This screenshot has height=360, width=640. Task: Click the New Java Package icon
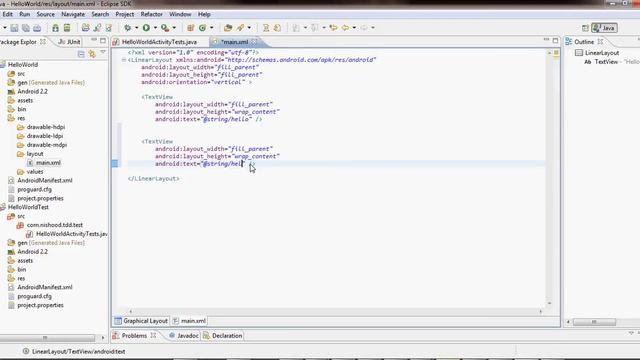pyautogui.click(x=191, y=28)
